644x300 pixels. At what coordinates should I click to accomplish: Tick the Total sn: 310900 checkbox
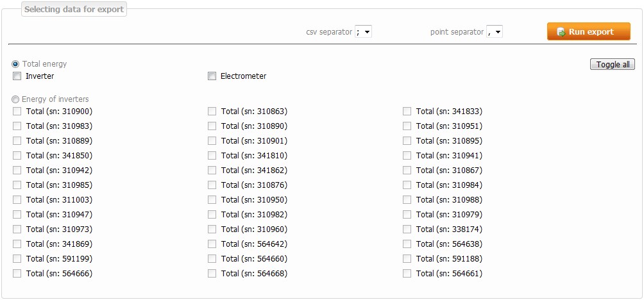point(17,112)
